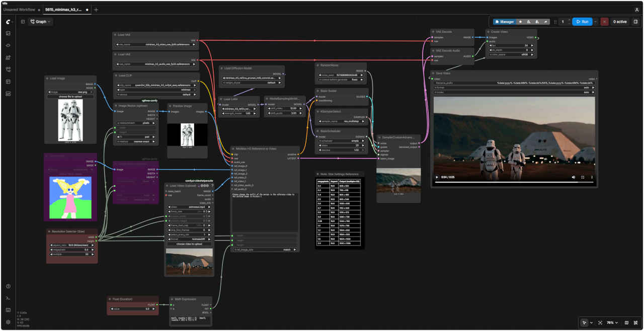Toggle link visibility icon bottom right
This screenshot has height=331, width=644.
pyautogui.click(x=636, y=322)
